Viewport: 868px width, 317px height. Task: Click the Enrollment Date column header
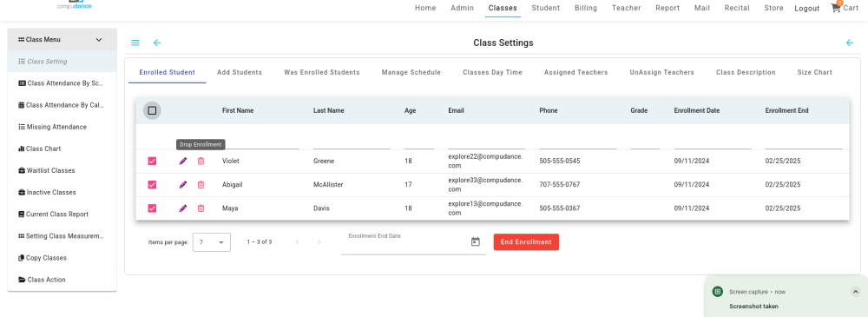tap(697, 111)
